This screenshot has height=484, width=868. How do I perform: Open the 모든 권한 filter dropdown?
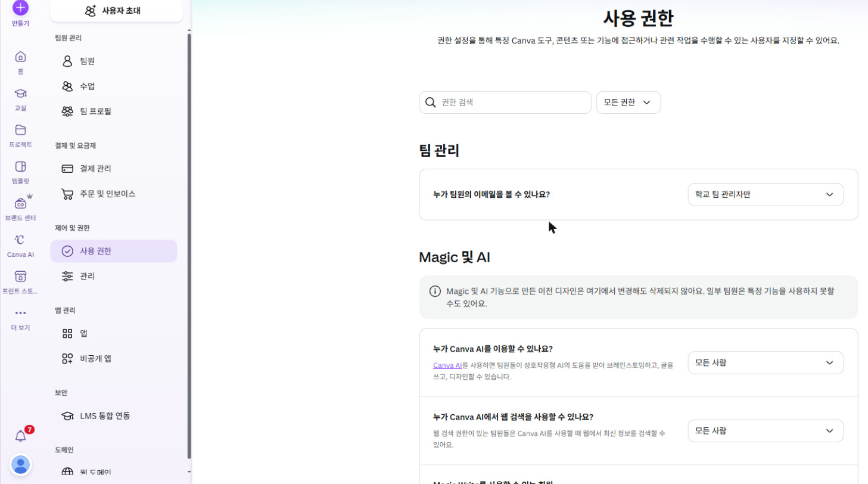coord(629,103)
